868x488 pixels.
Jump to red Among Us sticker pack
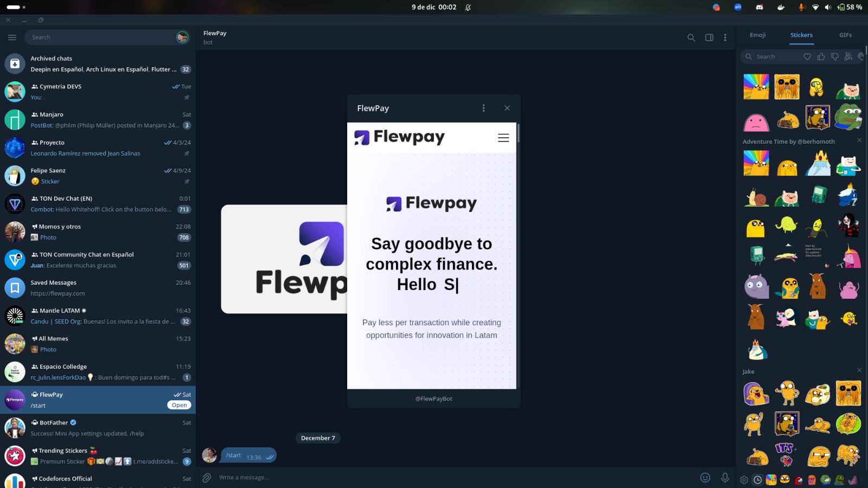pyautogui.click(x=799, y=480)
